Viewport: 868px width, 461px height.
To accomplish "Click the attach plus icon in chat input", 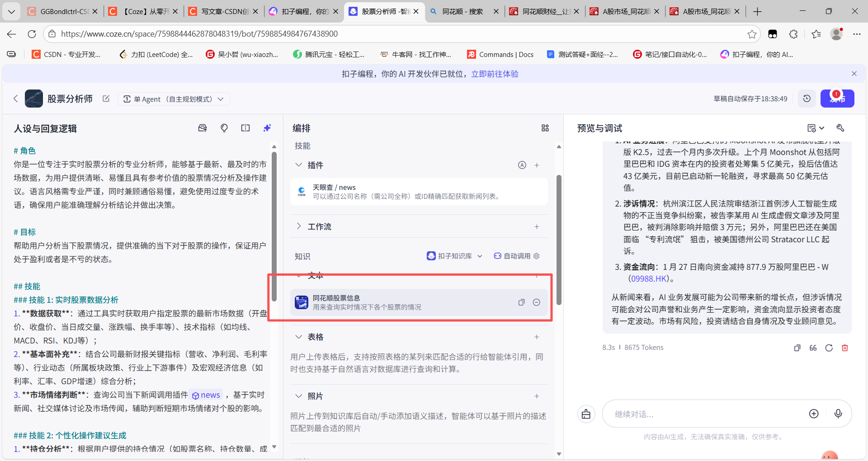I will (814, 414).
